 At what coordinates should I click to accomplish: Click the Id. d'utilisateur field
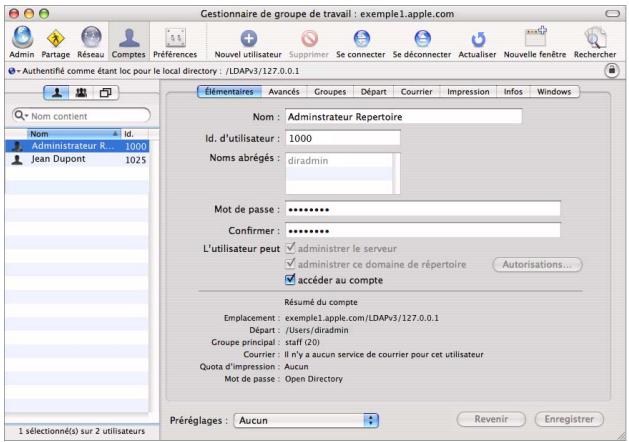coord(343,138)
